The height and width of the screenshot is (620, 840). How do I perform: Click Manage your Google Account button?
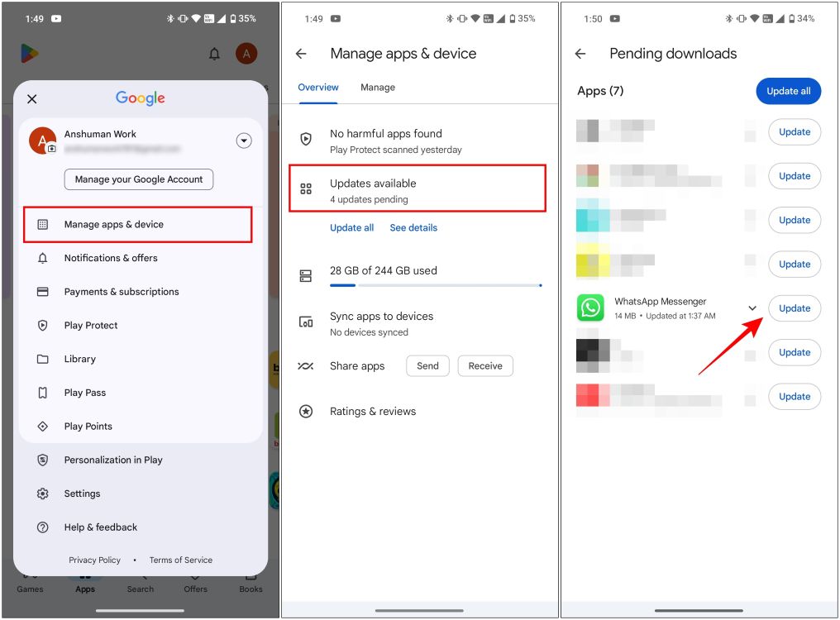139,179
